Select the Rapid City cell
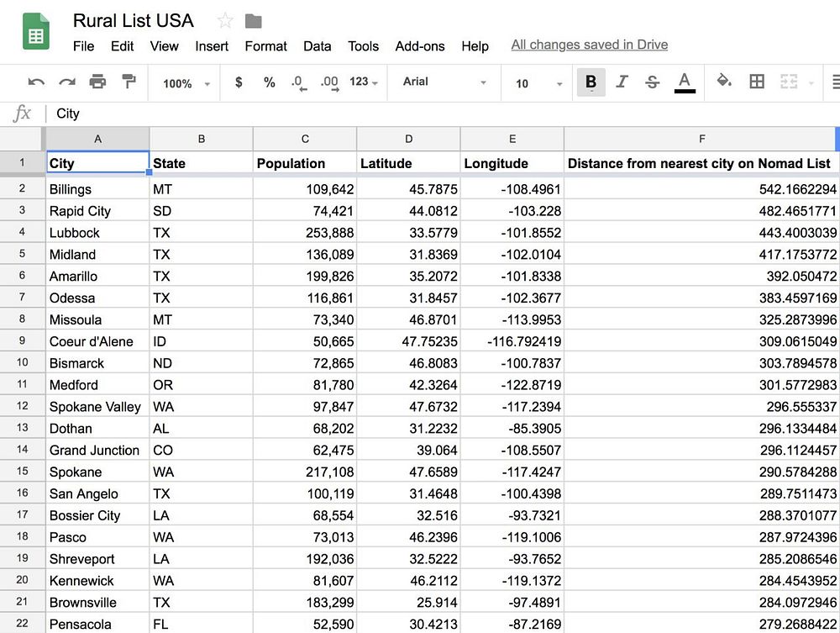The image size is (840, 633). [97, 211]
